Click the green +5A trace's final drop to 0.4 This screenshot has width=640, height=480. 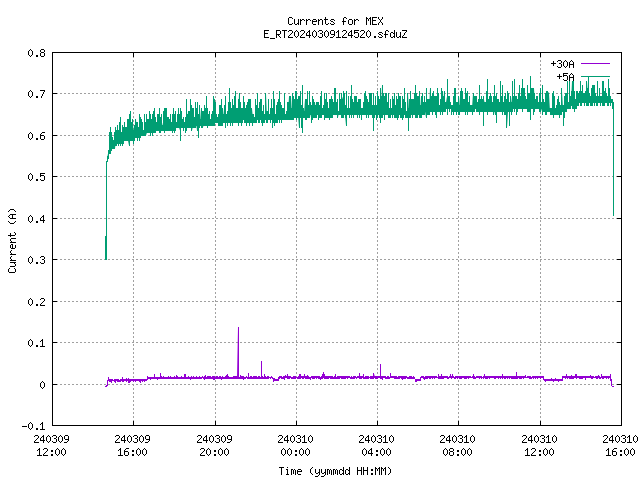click(613, 163)
